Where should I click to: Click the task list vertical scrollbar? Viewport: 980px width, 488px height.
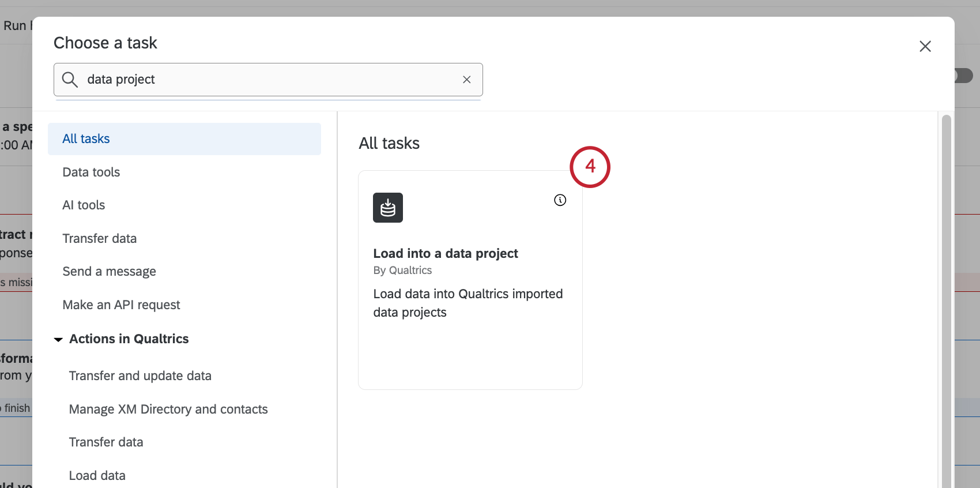click(x=946, y=288)
